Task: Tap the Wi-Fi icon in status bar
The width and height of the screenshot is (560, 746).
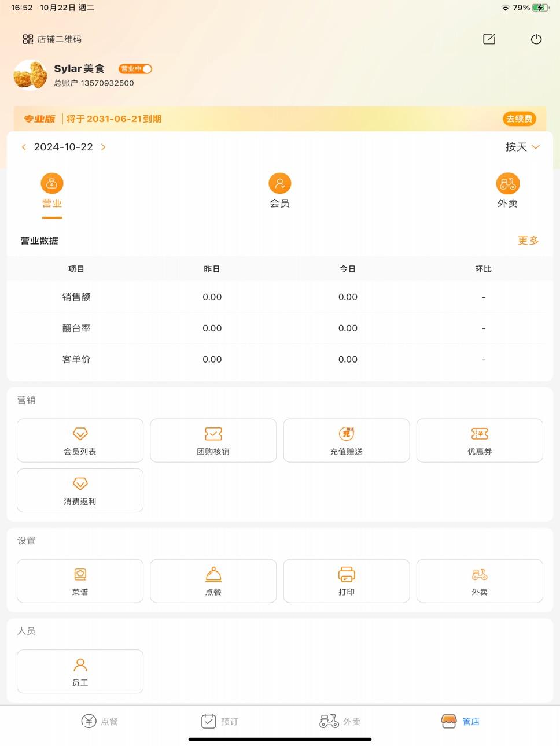Action: tap(505, 8)
